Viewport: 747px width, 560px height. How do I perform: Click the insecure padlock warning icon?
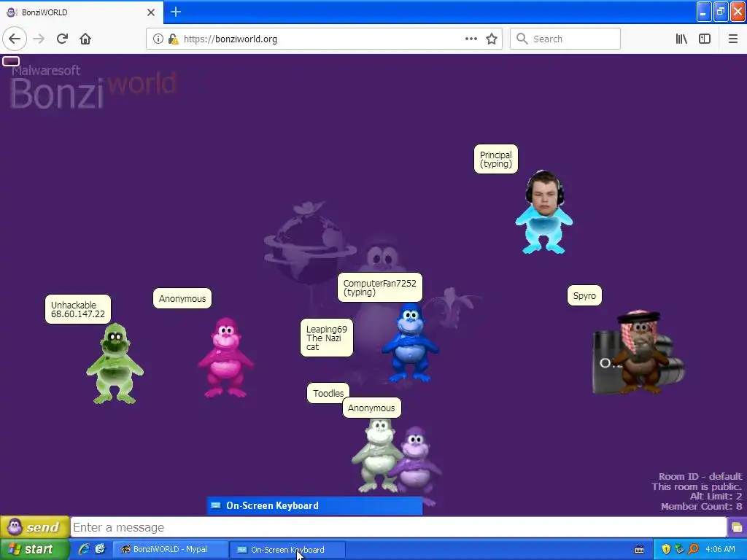[174, 39]
